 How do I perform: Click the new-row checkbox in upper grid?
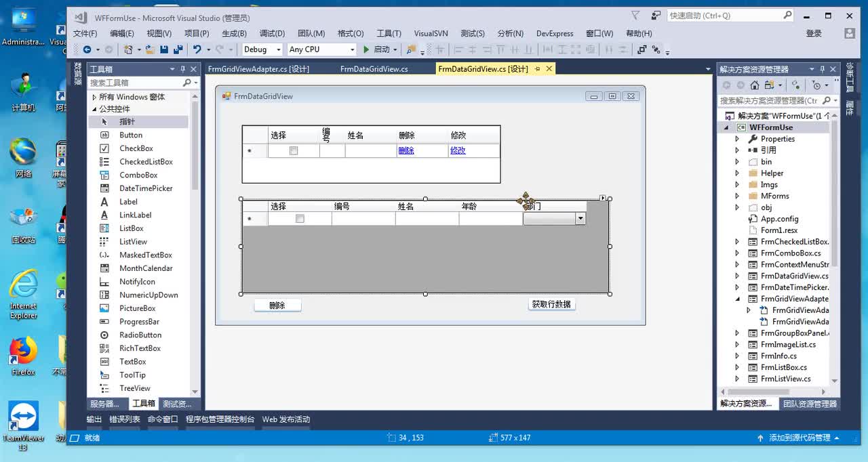[x=294, y=151]
